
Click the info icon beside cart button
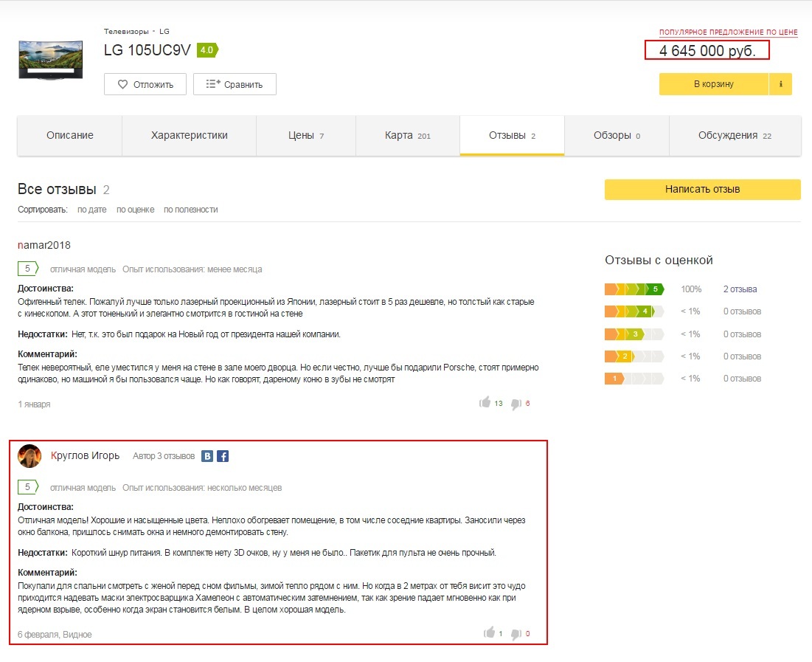(x=780, y=84)
